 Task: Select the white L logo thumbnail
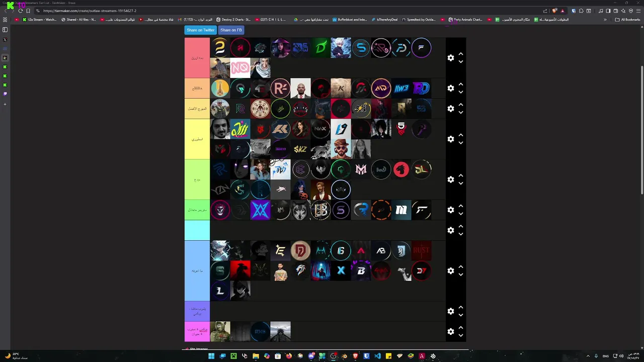tap(220, 291)
